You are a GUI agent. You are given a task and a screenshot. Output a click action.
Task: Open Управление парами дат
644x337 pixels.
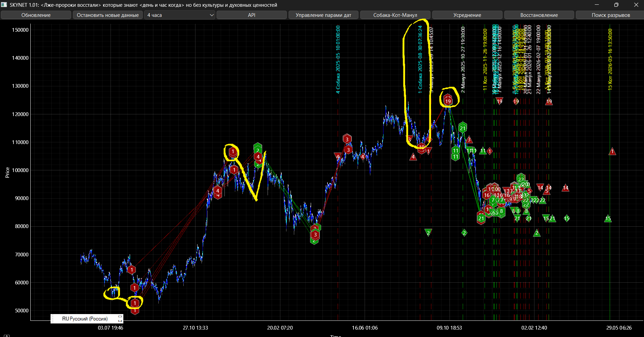pos(323,15)
